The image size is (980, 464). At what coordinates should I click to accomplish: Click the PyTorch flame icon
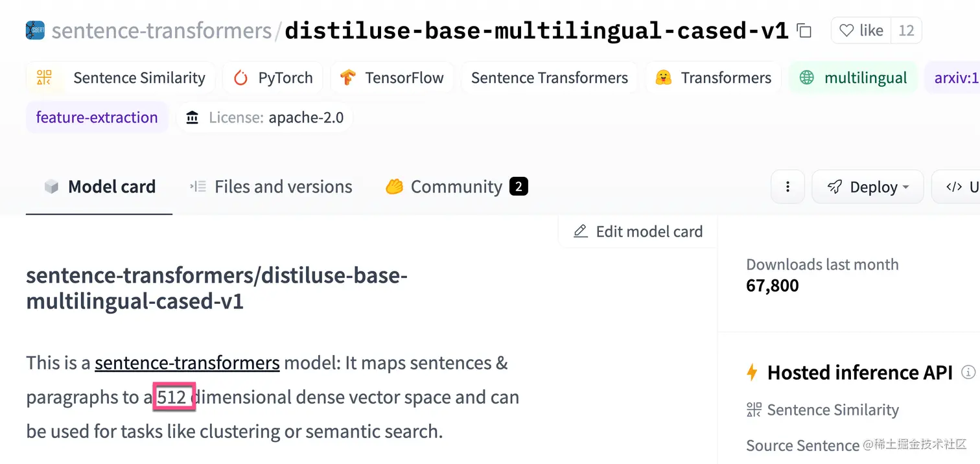[x=241, y=78]
